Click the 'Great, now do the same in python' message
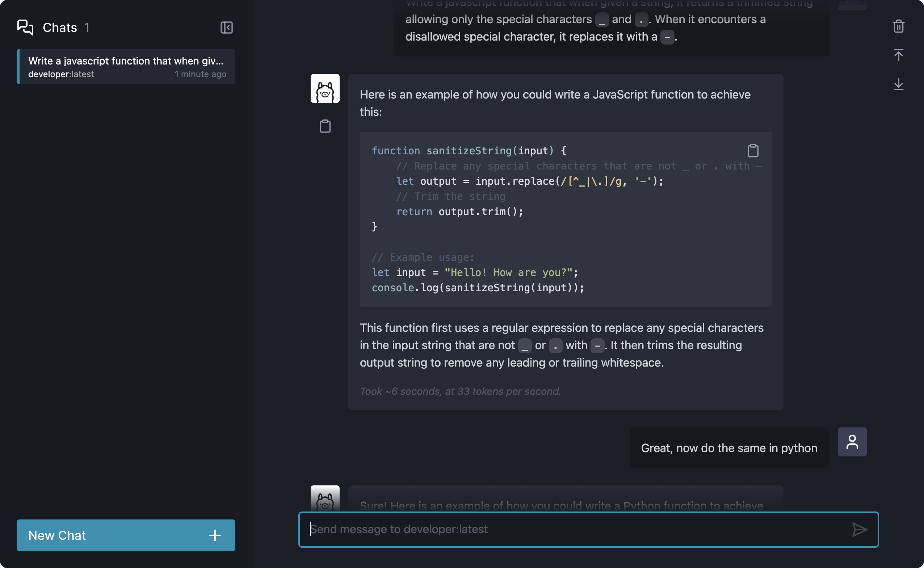924x568 pixels. pos(729,448)
